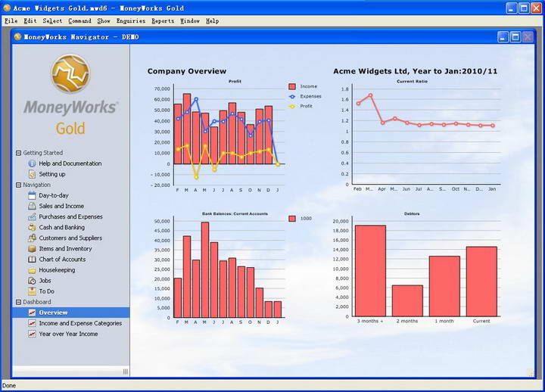Click the Profit yellow legend marker
545x392 pixels.
coord(292,107)
